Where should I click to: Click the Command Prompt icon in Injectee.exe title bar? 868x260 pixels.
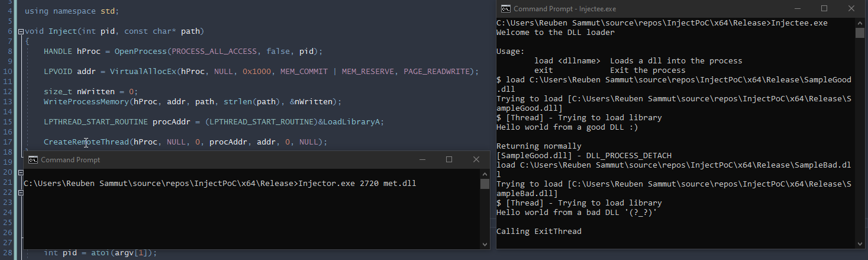(505, 9)
